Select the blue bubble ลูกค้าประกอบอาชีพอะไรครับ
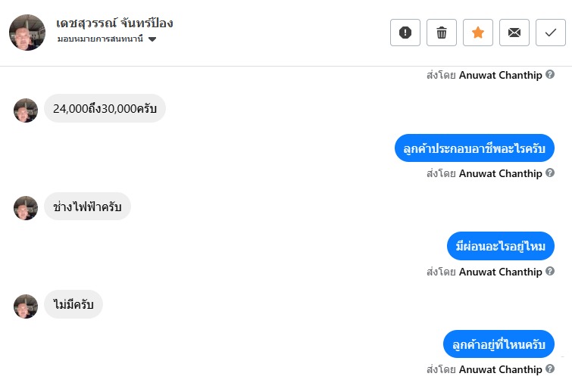 click(x=475, y=148)
